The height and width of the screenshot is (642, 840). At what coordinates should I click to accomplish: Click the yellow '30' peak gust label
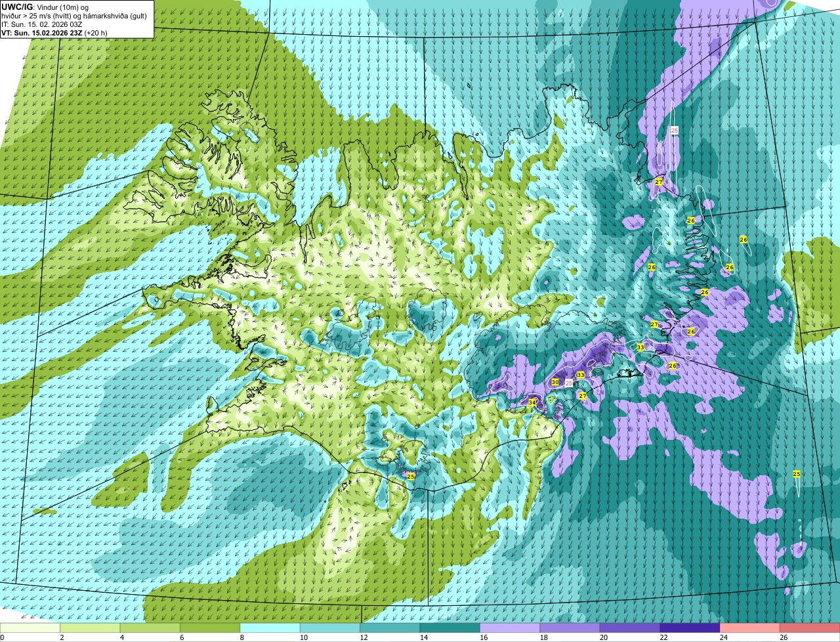(555, 382)
